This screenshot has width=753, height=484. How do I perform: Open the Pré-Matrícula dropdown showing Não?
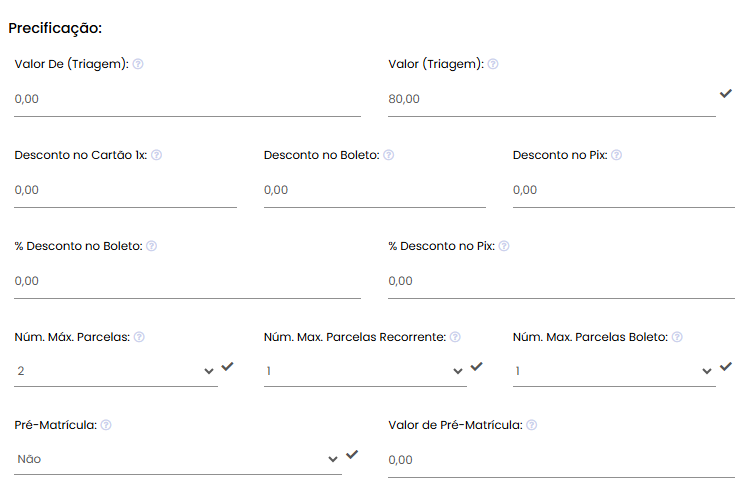(178, 460)
